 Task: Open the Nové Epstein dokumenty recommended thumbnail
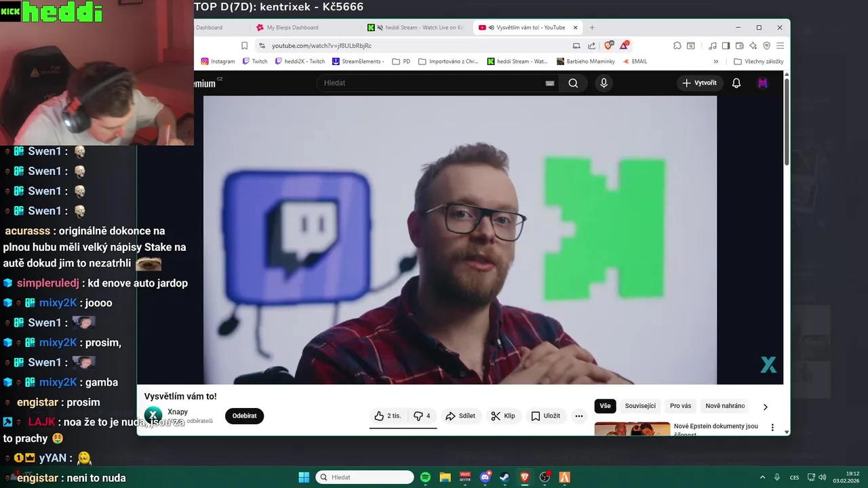[x=632, y=429]
